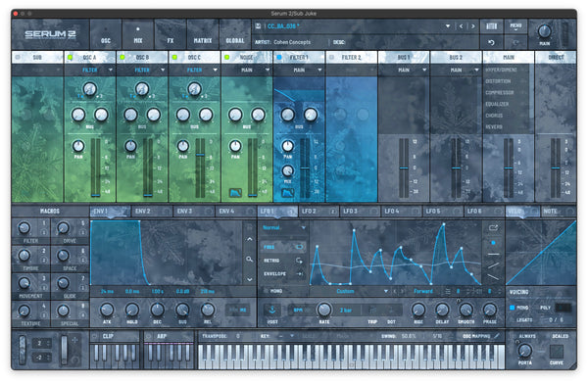Image resolution: width=588 pixels, height=383 pixels.
Task: Click the LFO export shape icon
Action: (x=493, y=227)
